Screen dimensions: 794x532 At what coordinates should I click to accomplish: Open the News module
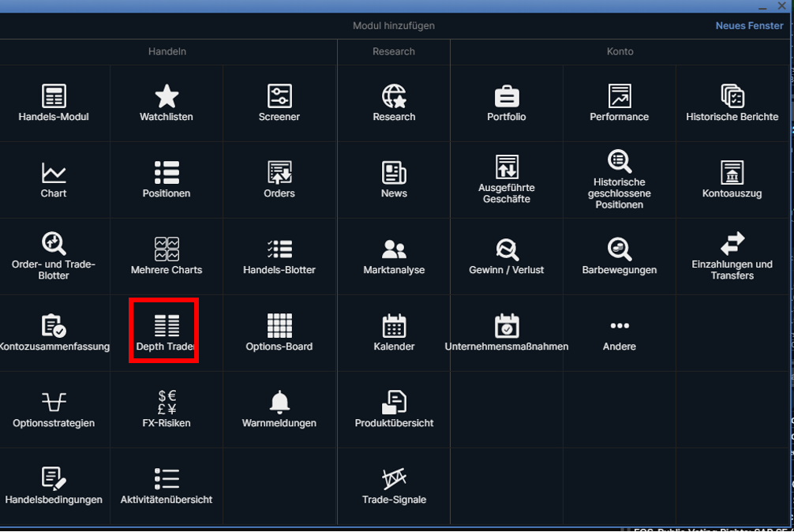(394, 174)
